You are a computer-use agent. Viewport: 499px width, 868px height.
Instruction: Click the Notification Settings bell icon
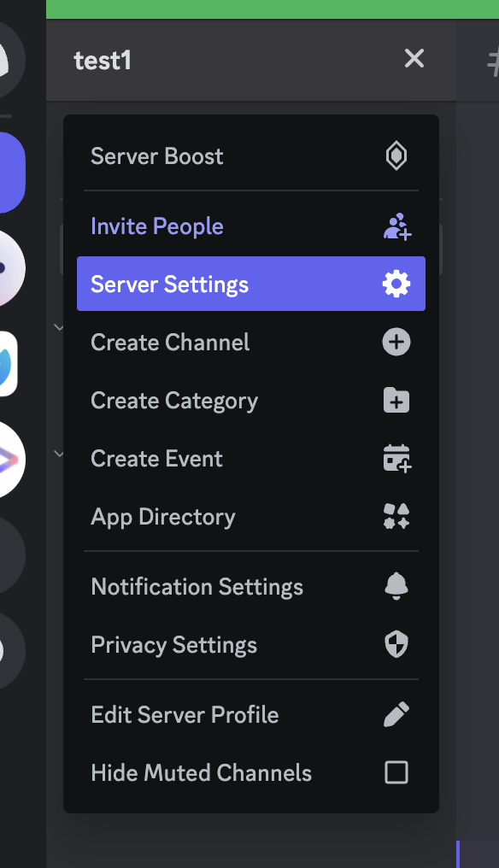pos(396,586)
